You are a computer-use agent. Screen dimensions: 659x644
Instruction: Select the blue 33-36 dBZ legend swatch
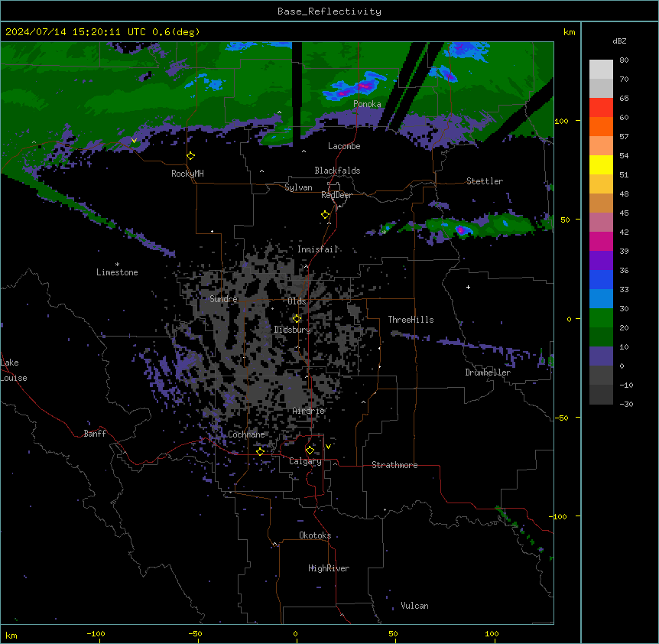tap(601, 279)
